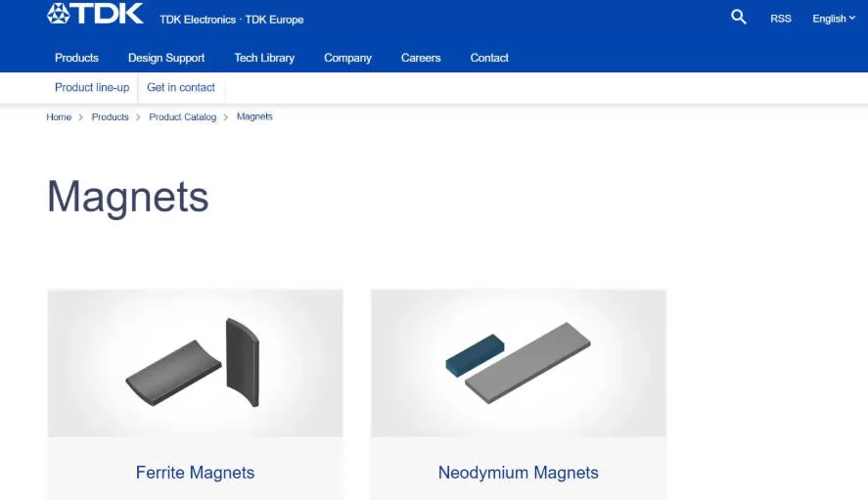Open the Ferrite Magnets link

[195, 473]
